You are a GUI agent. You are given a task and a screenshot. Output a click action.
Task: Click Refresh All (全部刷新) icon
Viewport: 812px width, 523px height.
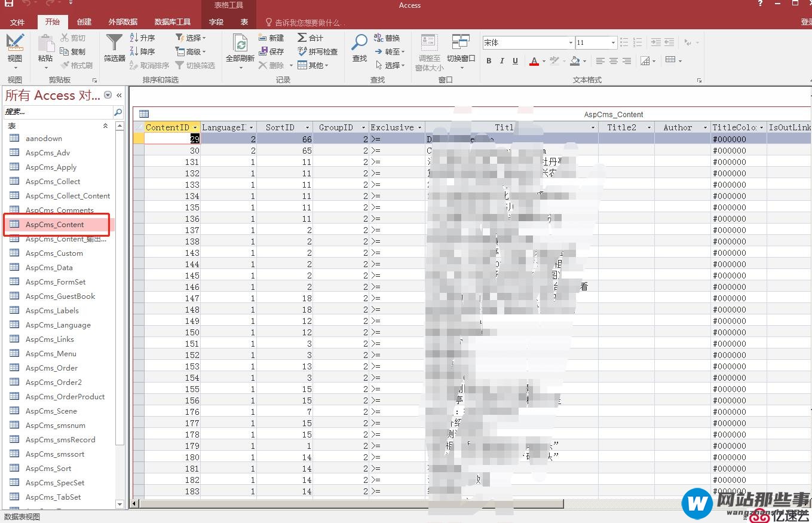coord(240,49)
